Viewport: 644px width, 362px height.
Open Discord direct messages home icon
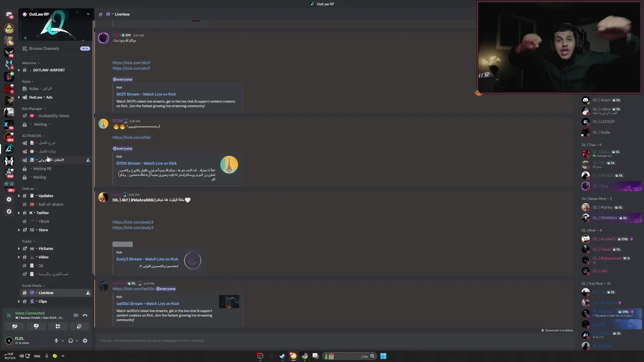[x=9, y=15]
